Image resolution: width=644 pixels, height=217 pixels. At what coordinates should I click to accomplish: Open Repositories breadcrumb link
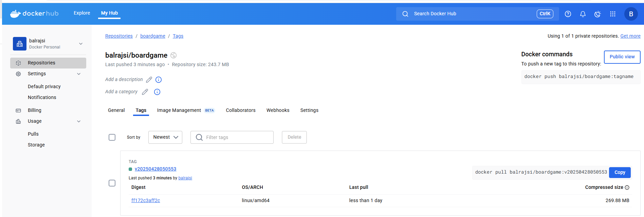click(x=119, y=36)
